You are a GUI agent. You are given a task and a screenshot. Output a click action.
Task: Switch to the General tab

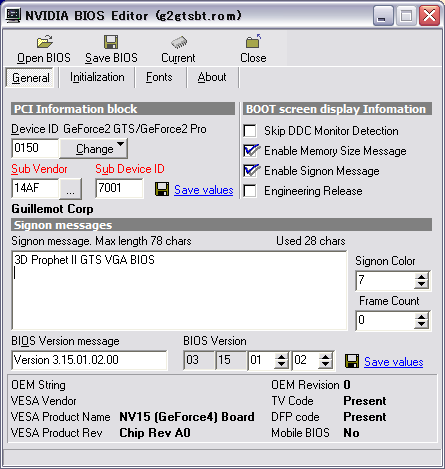(30, 78)
